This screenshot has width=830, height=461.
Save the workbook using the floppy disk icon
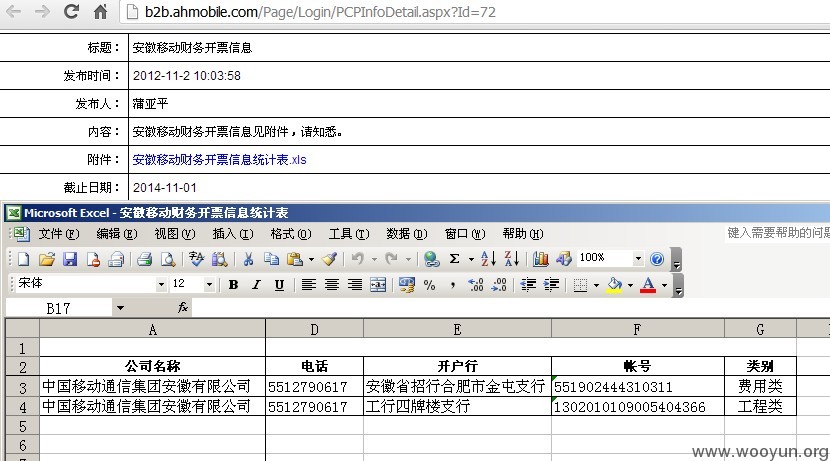70,259
